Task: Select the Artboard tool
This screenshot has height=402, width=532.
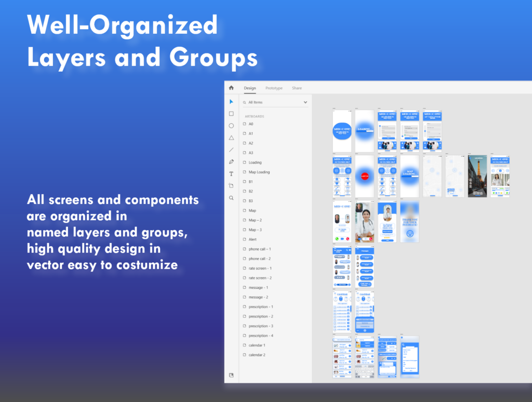Action: (231, 185)
